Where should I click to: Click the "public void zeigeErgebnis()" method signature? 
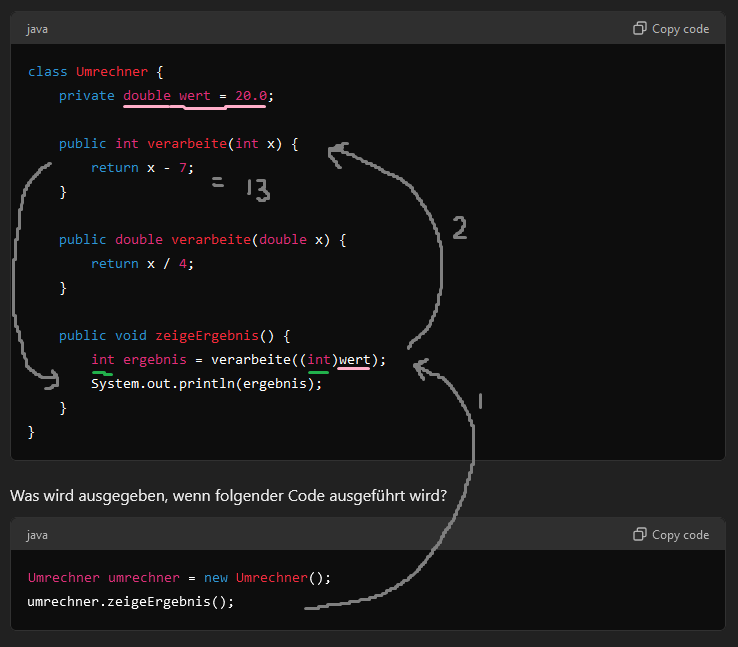pyautogui.click(x=174, y=336)
